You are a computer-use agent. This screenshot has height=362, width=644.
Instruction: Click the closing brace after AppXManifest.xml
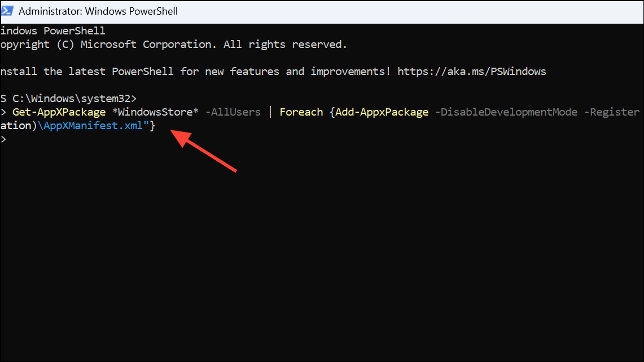point(153,125)
